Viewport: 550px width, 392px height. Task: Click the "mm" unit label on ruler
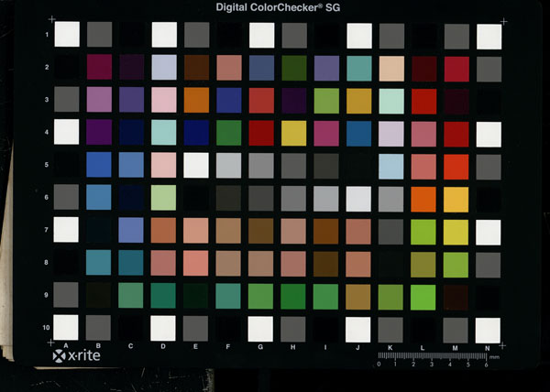(x=494, y=357)
